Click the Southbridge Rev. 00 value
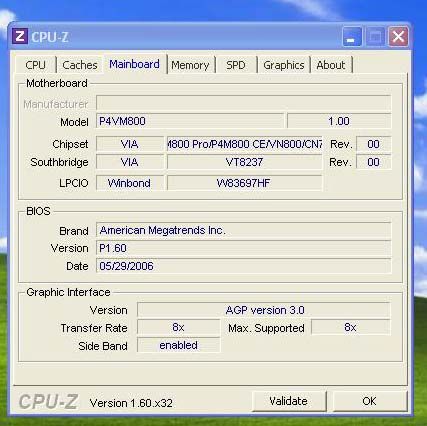427x426 pixels. pos(373,162)
